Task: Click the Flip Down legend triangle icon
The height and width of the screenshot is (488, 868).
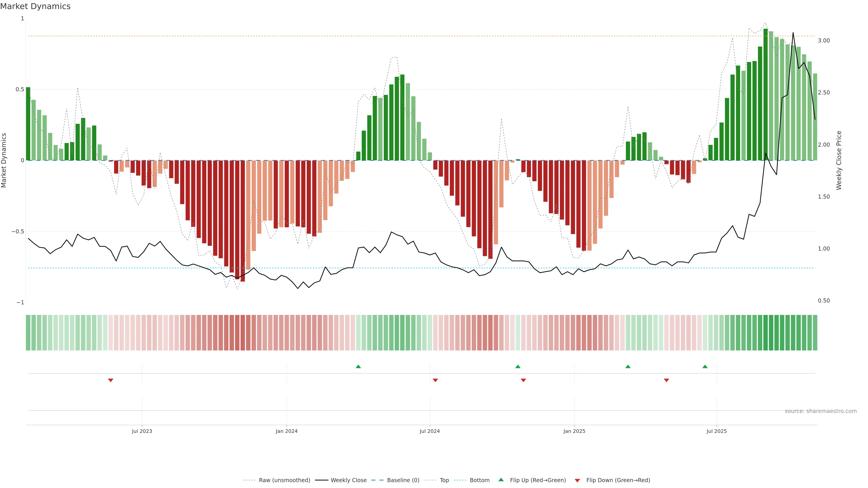Action: click(x=577, y=480)
